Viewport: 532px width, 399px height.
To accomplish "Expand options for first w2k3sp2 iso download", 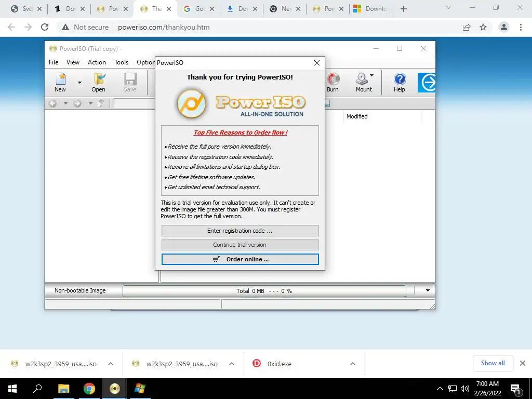I will [x=111, y=364].
